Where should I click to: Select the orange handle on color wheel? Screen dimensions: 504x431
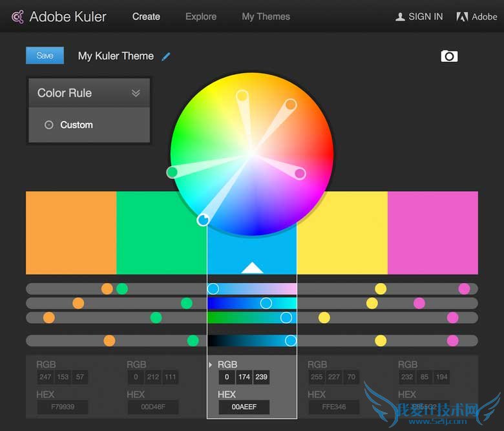(x=291, y=105)
